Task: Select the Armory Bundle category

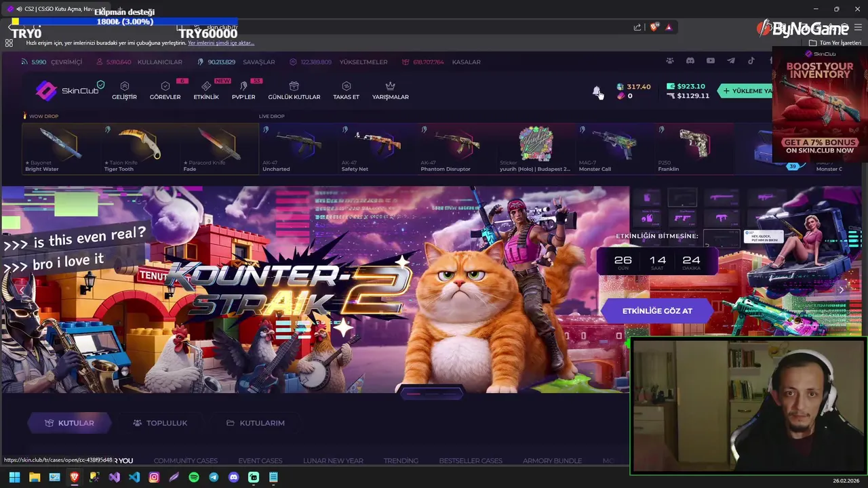Action: [x=552, y=461]
